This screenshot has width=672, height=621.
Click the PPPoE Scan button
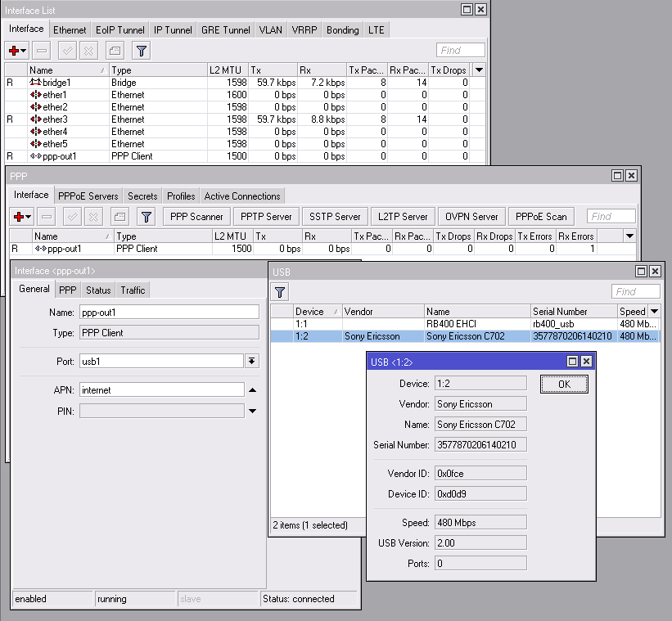click(x=540, y=217)
